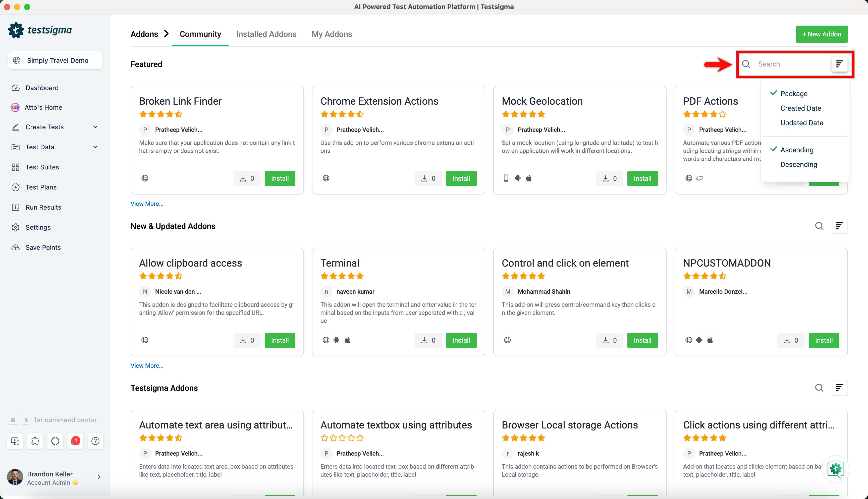Viewport: 868px width, 499px height.
Task: Select Created Date sort option
Action: 800,108
